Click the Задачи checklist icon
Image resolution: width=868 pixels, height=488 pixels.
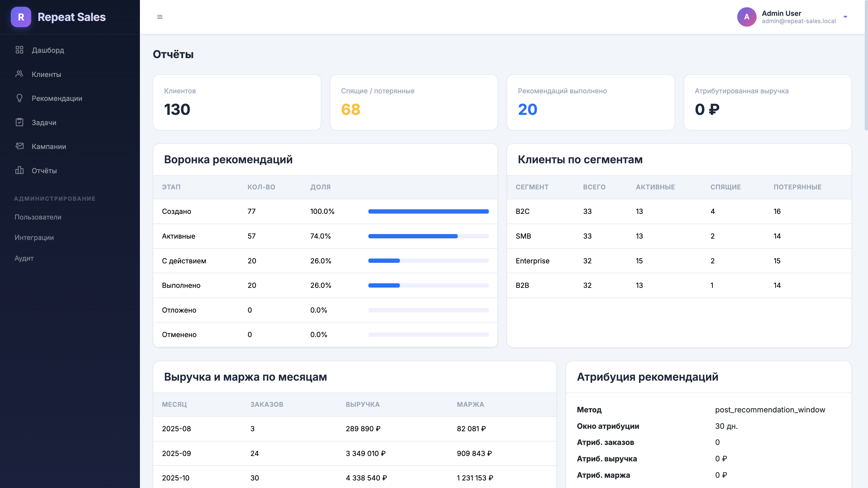20,122
